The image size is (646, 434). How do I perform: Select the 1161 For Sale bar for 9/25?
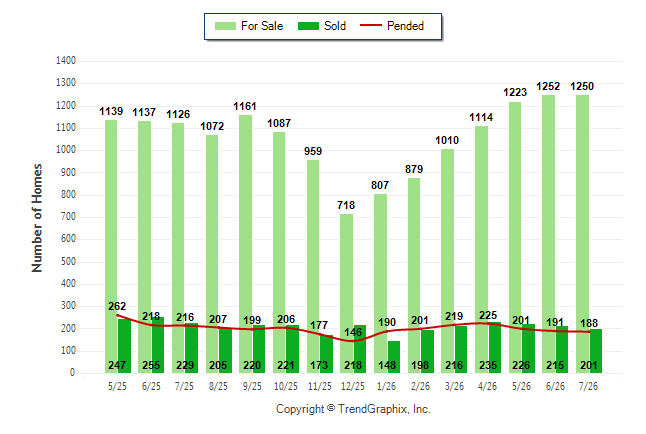[x=246, y=244]
